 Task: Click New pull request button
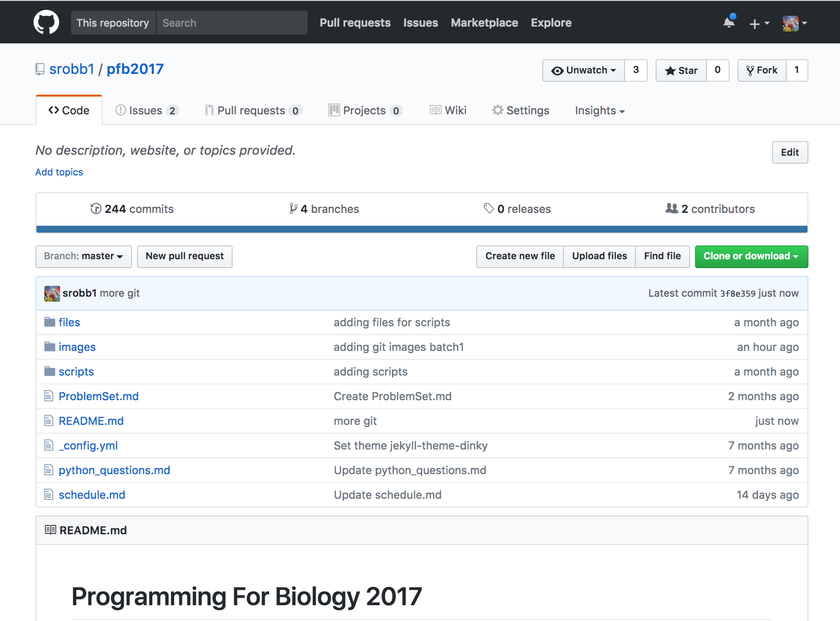tap(185, 257)
